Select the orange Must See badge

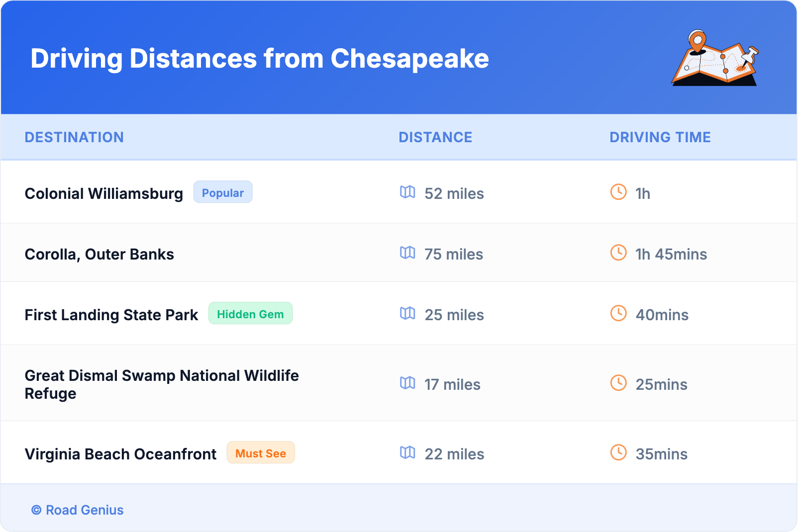[261, 453]
